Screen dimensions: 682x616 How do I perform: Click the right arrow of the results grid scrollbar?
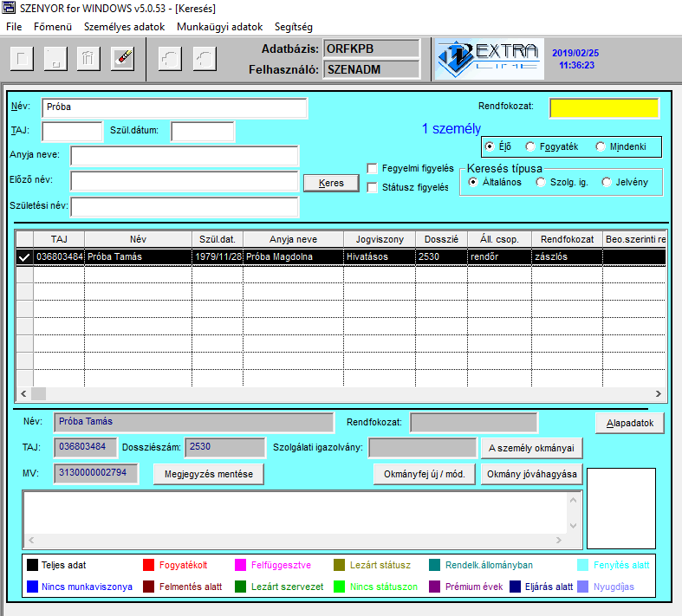pyautogui.click(x=659, y=394)
